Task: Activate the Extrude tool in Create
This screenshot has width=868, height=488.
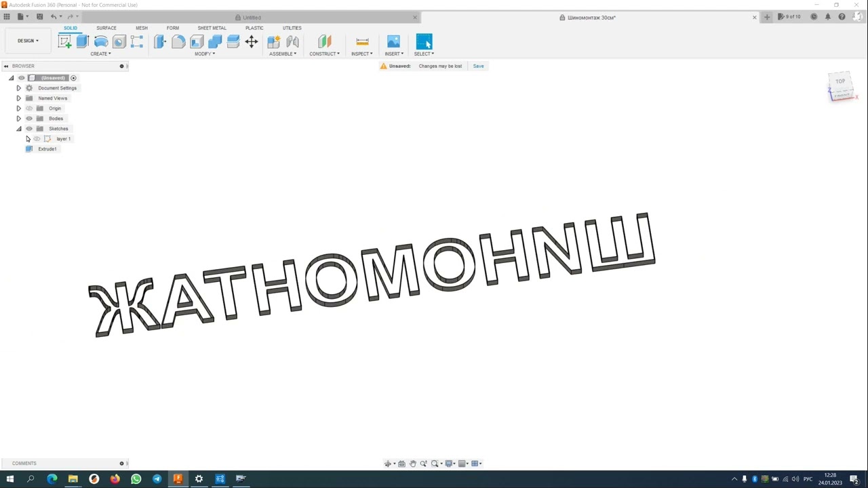Action: 83,42
